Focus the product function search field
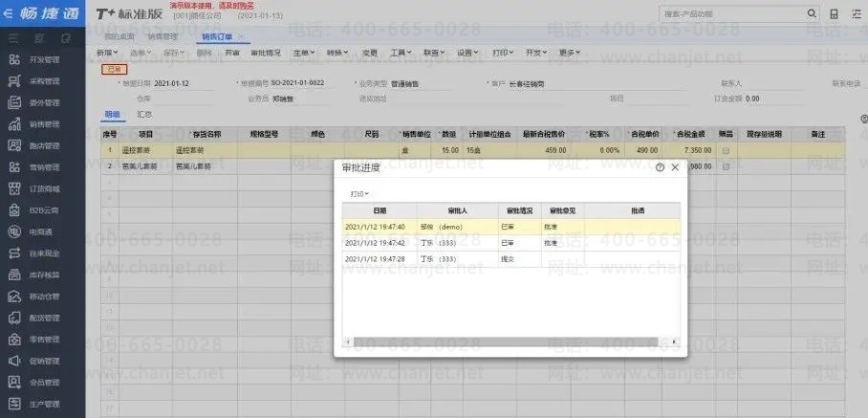 pyautogui.click(x=732, y=13)
